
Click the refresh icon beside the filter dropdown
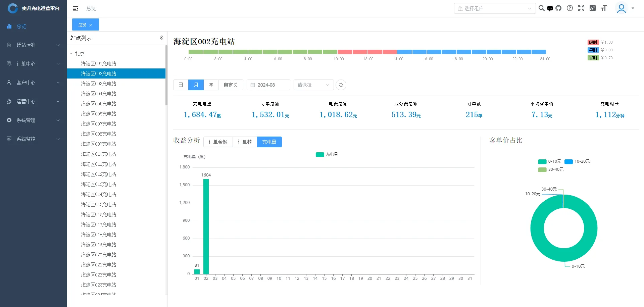click(x=341, y=85)
